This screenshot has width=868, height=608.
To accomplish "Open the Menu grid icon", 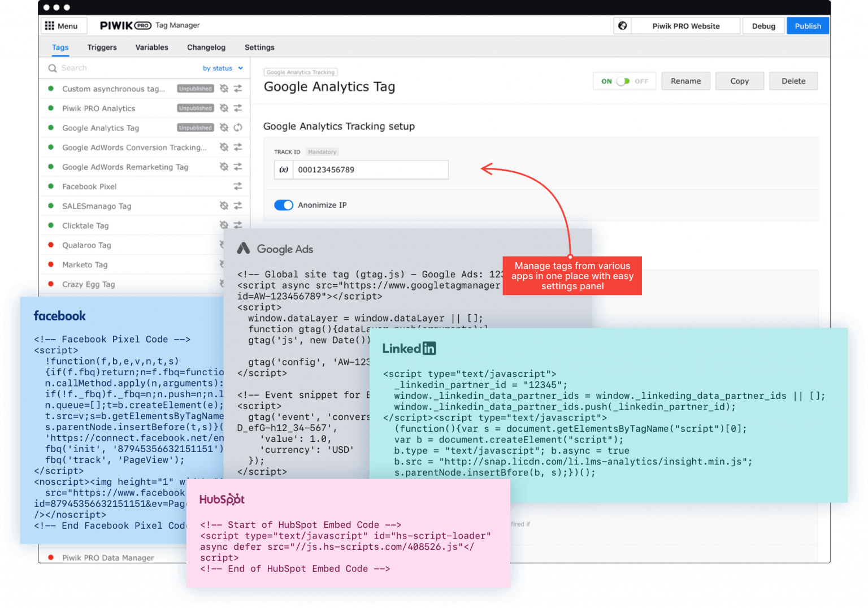I will point(50,26).
